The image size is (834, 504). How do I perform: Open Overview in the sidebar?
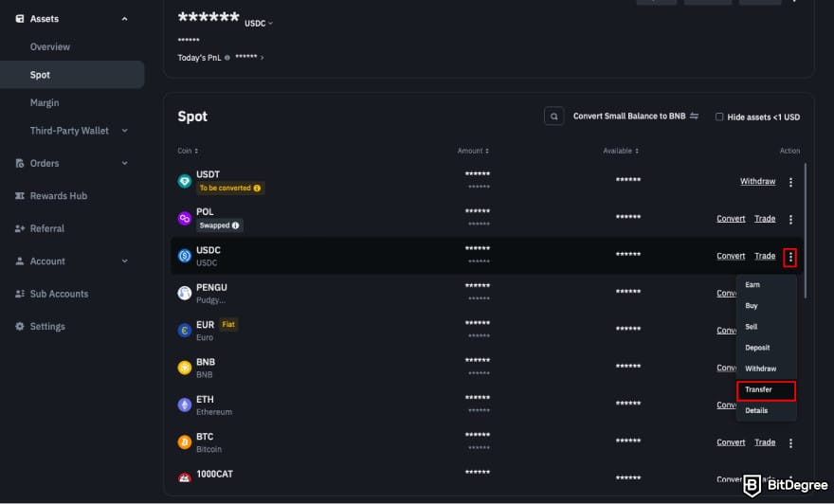[50, 46]
